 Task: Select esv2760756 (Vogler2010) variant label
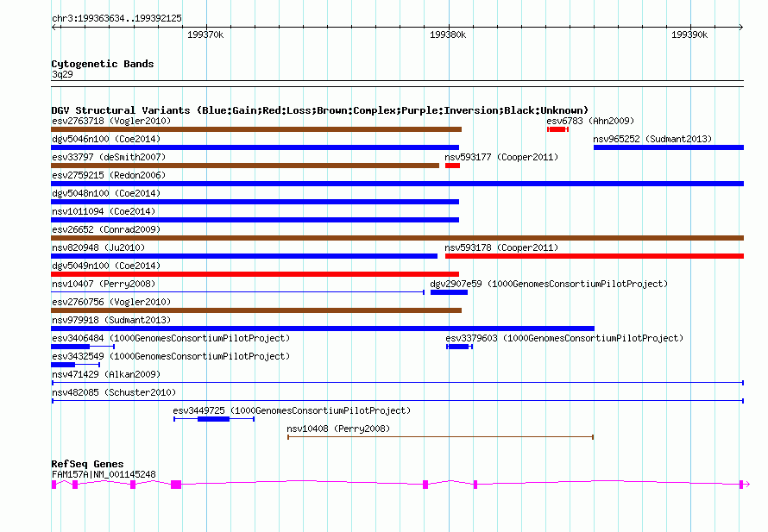111,302
